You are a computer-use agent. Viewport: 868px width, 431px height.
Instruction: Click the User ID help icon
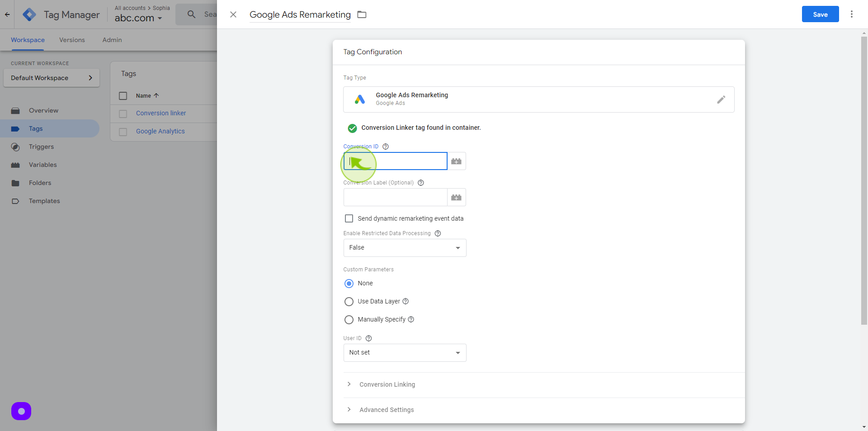click(x=368, y=338)
